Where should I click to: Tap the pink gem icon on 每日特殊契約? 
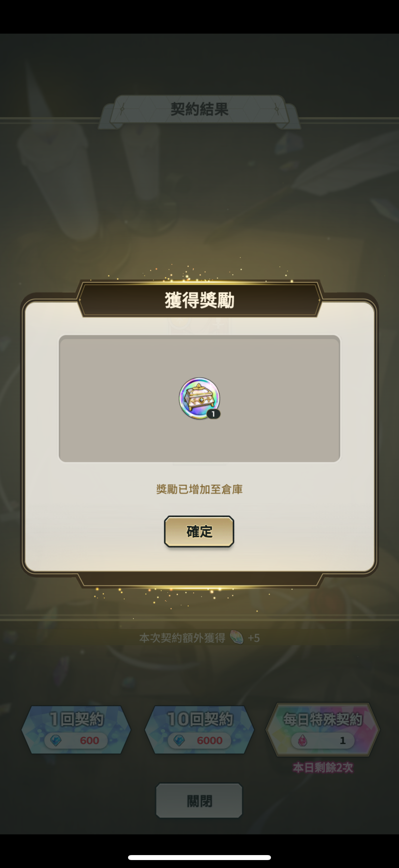click(302, 740)
